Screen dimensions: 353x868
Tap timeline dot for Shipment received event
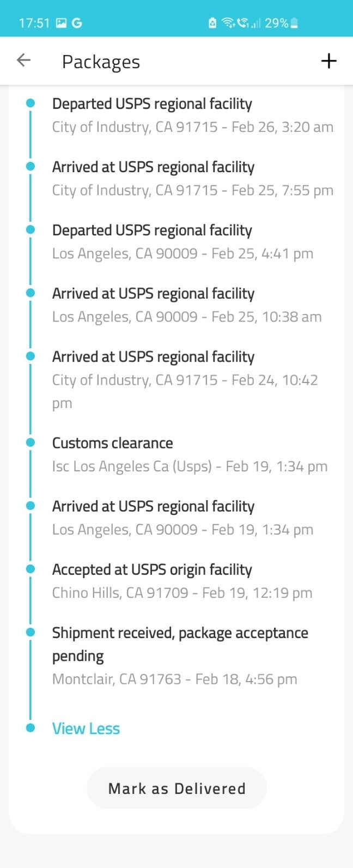click(31, 632)
